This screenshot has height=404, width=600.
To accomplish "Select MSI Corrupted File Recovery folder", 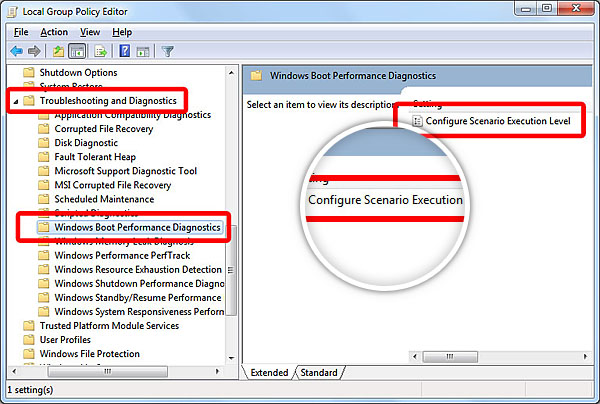I will (112, 185).
